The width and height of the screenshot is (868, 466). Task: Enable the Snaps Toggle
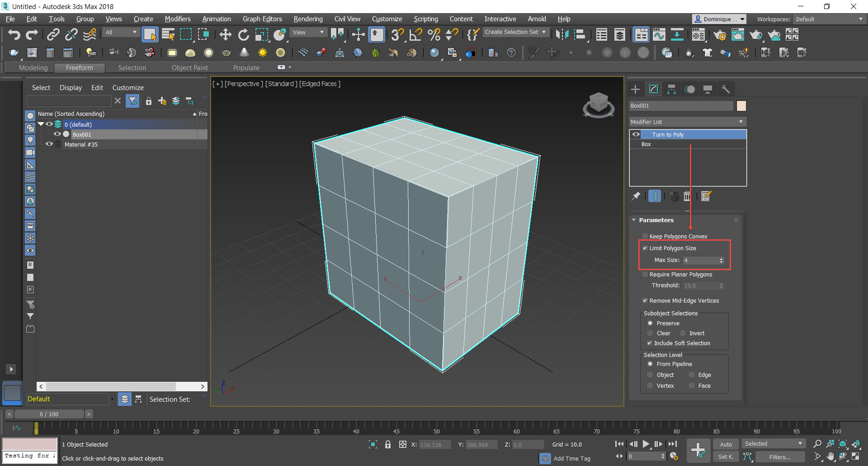point(397,34)
